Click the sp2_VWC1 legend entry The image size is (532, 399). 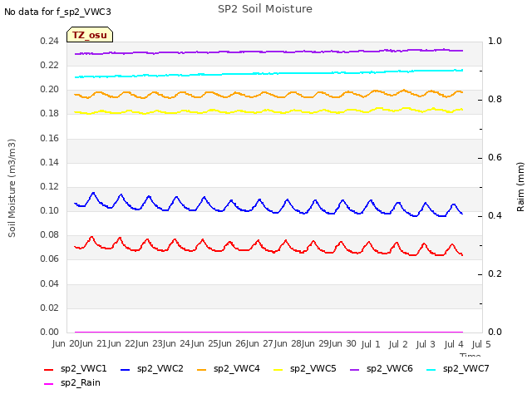tap(76, 368)
